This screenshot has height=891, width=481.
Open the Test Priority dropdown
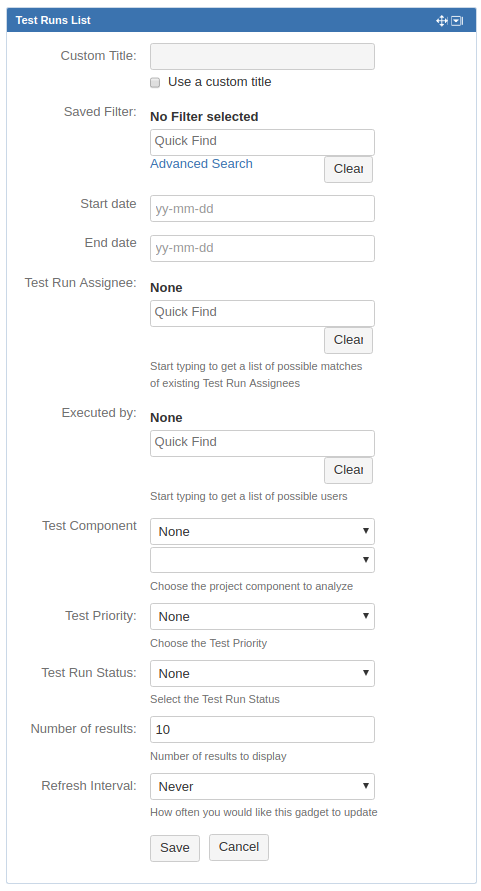pos(262,617)
